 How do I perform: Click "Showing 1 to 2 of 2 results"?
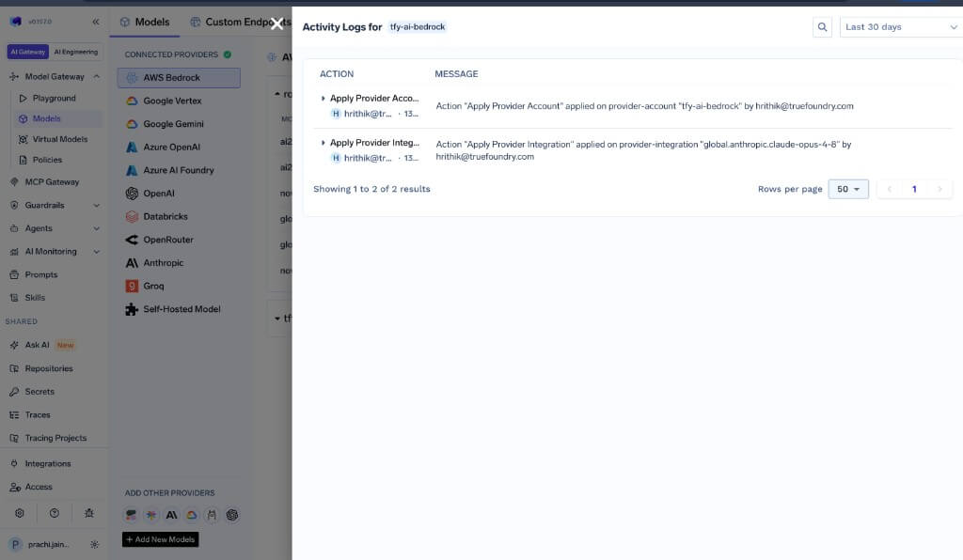[x=371, y=189]
